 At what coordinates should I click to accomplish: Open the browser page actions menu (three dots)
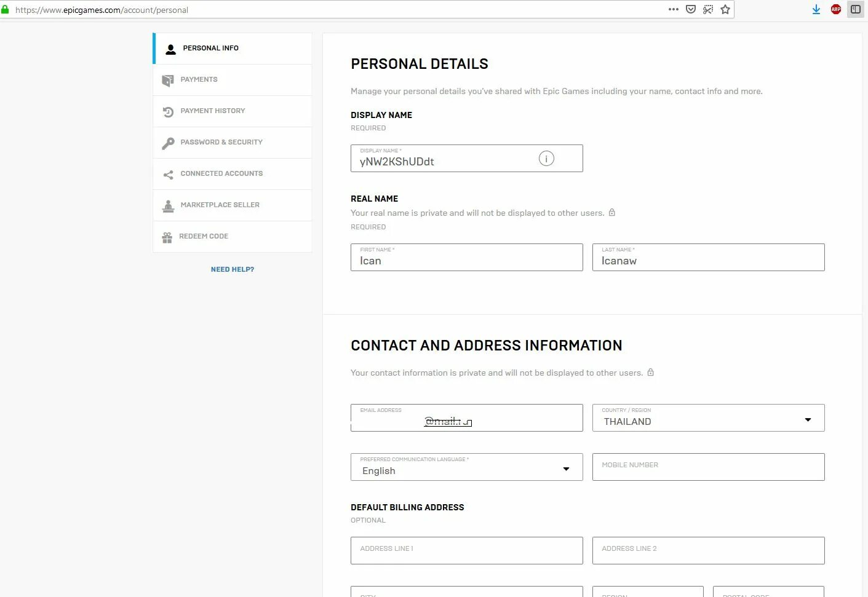pyautogui.click(x=674, y=9)
